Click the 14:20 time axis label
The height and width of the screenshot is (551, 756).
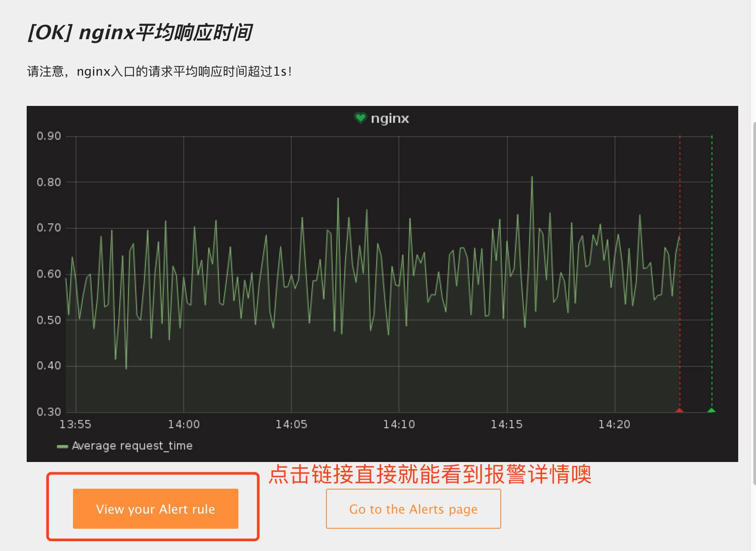pyautogui.click(x=614, y=425)
